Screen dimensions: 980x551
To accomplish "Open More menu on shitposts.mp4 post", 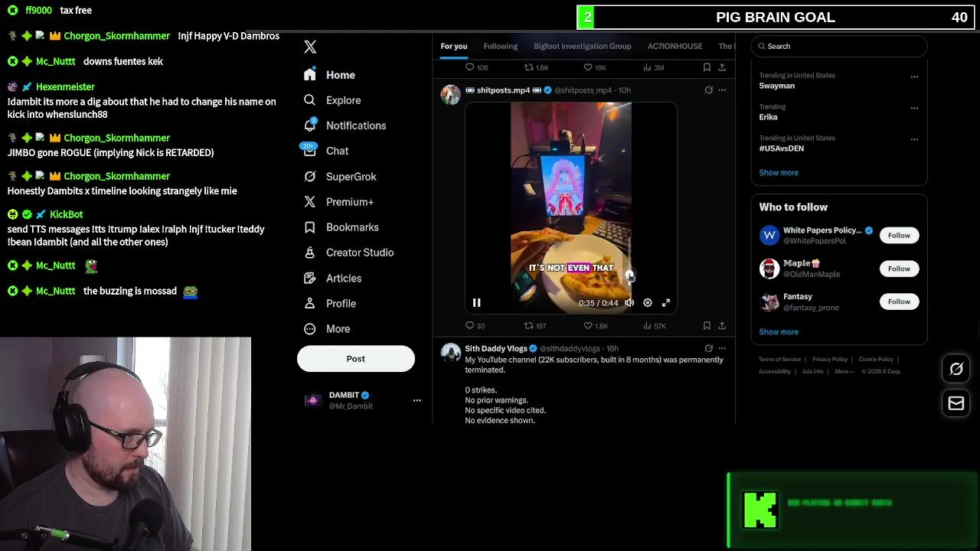I will click(x=722, y=90).
